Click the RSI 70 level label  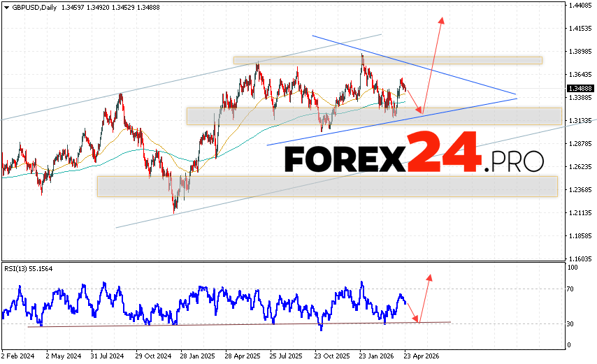(x=570, y=289)
